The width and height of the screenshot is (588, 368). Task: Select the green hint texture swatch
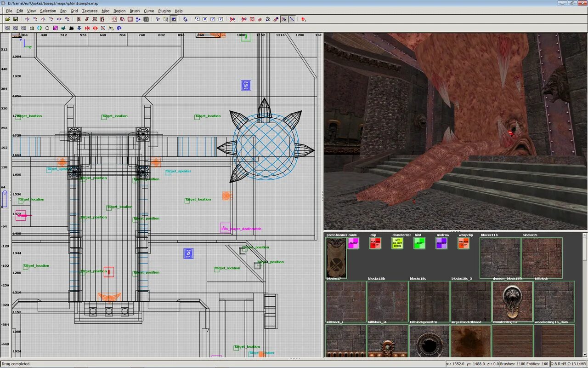(x=419, y=243)
